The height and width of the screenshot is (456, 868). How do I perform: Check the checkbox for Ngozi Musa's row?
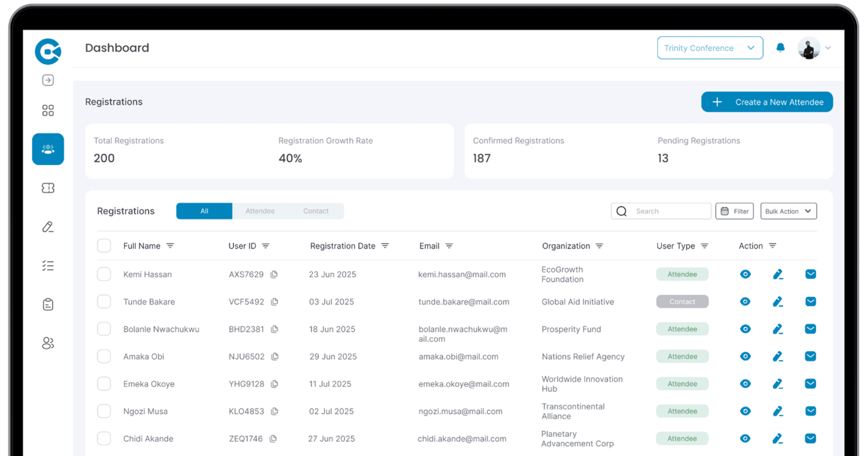104,411
